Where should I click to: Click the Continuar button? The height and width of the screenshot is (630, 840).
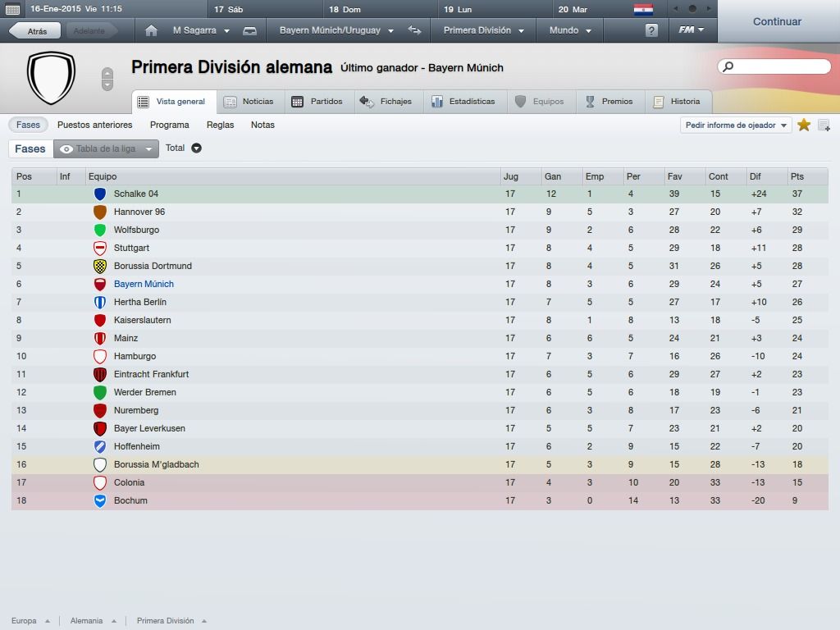point(778,21)
